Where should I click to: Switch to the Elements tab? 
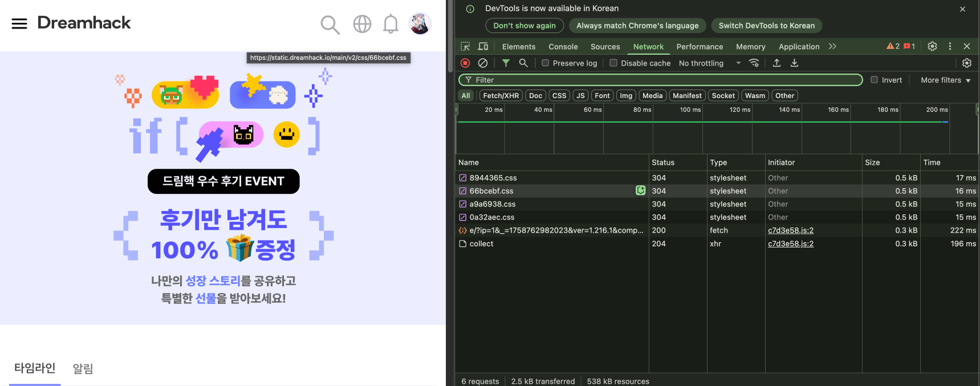[x=519, y=47]
